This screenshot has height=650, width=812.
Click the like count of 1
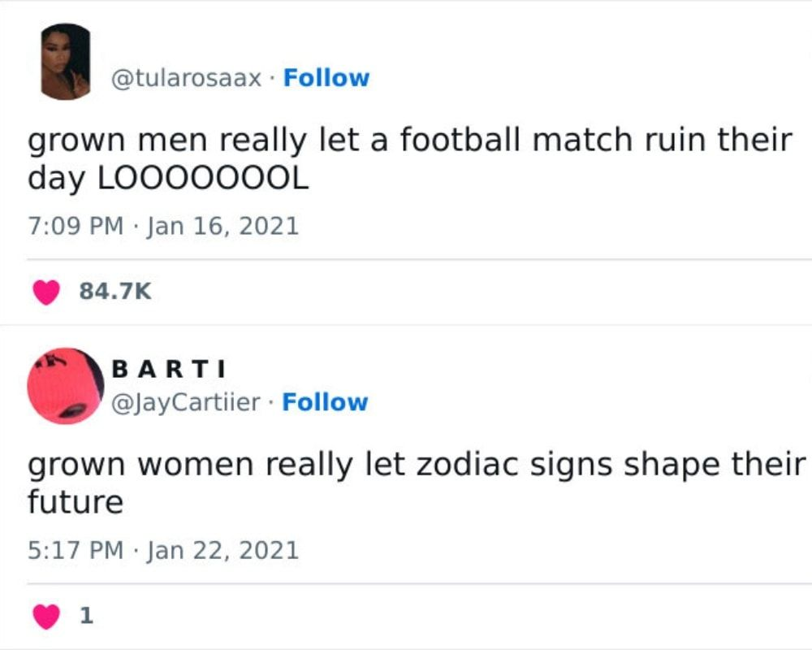86,615
